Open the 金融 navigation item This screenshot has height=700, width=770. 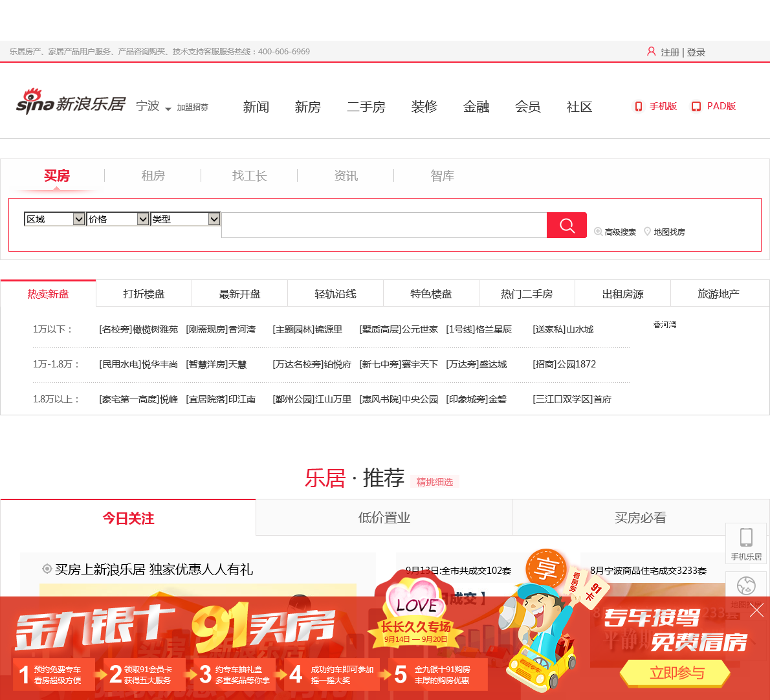coord(476,107)
